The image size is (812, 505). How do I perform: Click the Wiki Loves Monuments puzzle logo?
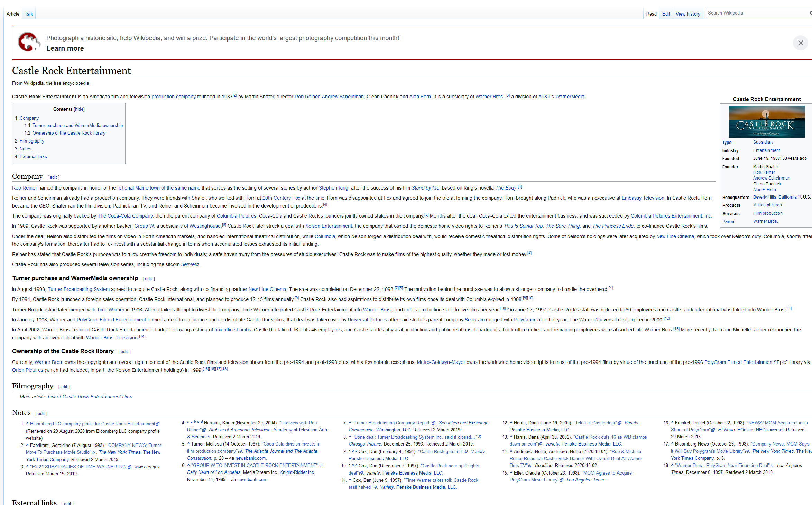point(29,42)
